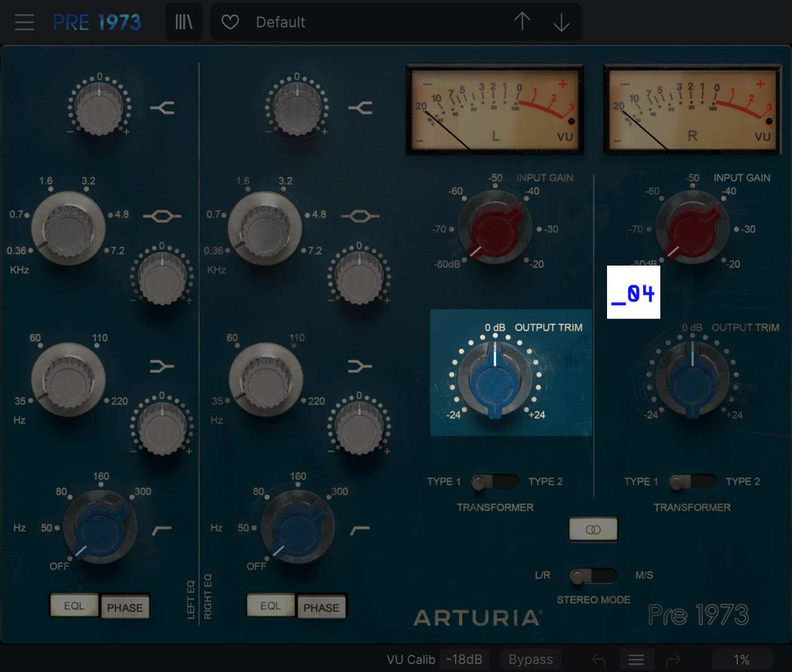The image size is (792, 672).
Task: Open the VU Calib -18dB selector
Action: click(x=465, y=659)
